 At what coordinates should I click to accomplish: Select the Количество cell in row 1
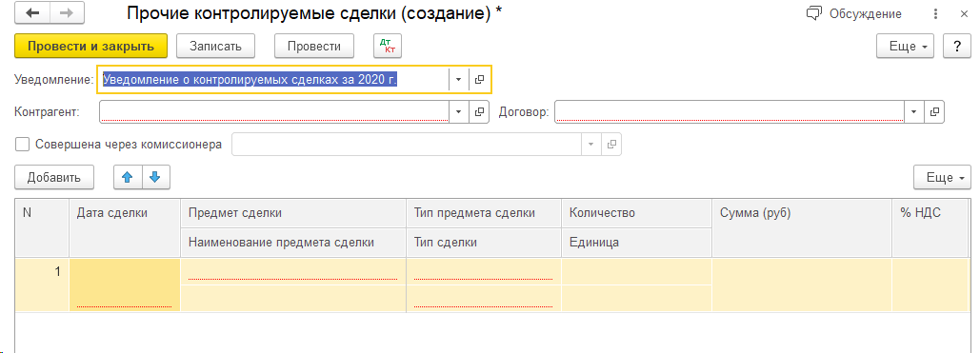637,272
